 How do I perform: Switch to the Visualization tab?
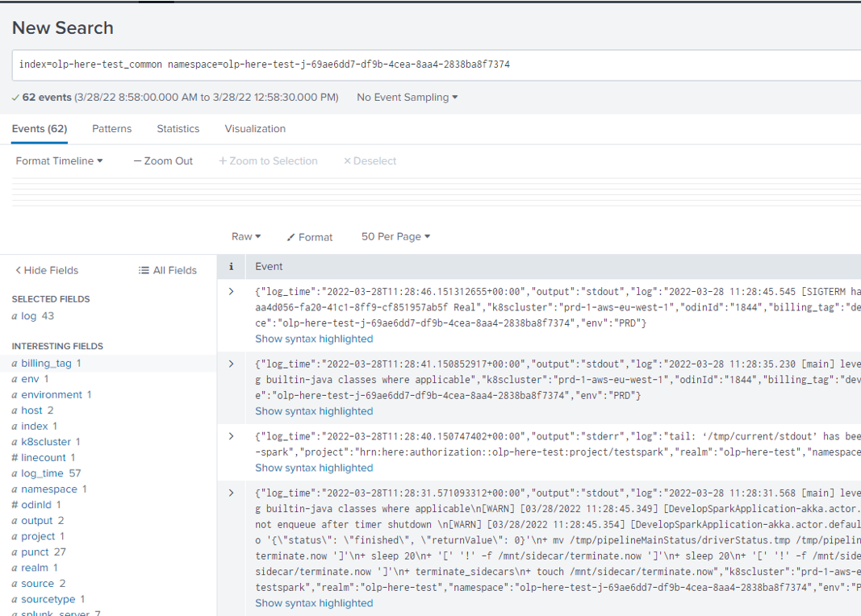[255, 129]
